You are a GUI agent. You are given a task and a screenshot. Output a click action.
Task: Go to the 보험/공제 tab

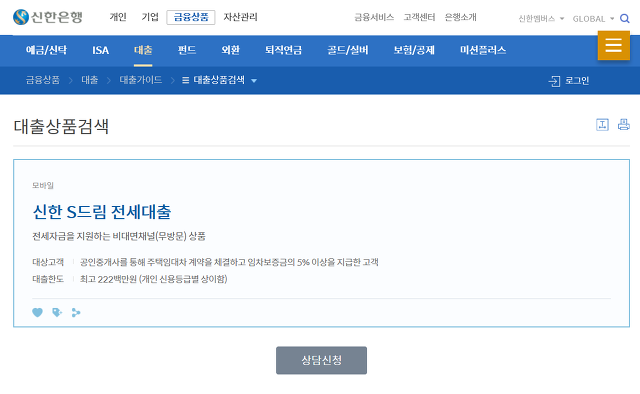(414, 50)
